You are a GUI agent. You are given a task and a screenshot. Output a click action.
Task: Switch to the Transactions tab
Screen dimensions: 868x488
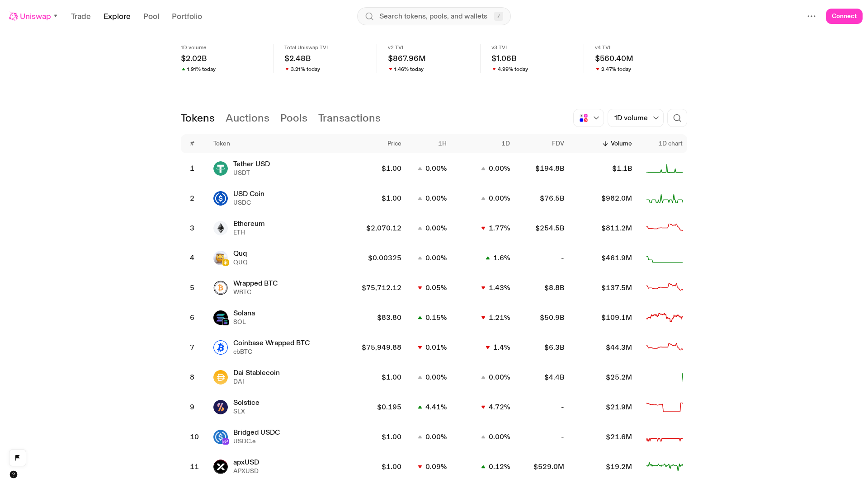pyautogui.click(x=349, y=118)
